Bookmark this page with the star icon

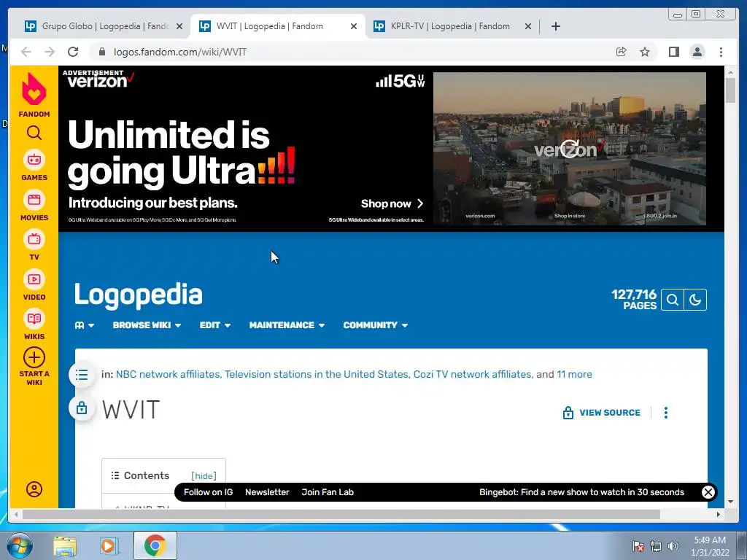tap(645, 52)
